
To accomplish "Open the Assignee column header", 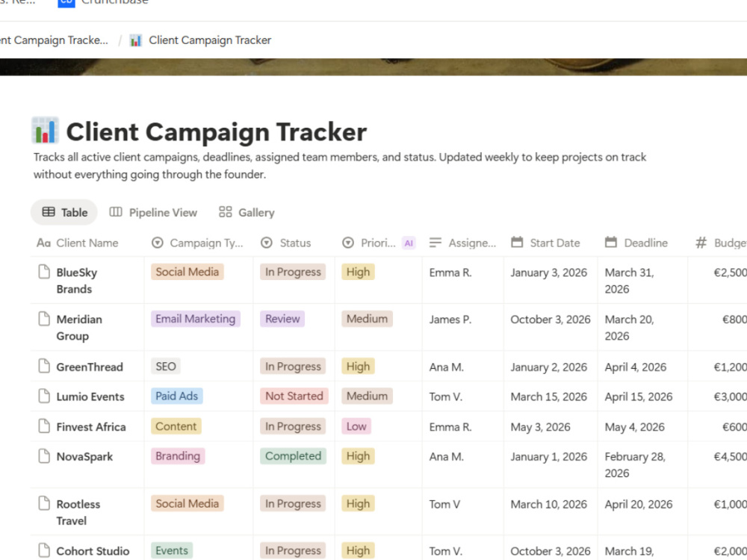I will click(462, 243).
